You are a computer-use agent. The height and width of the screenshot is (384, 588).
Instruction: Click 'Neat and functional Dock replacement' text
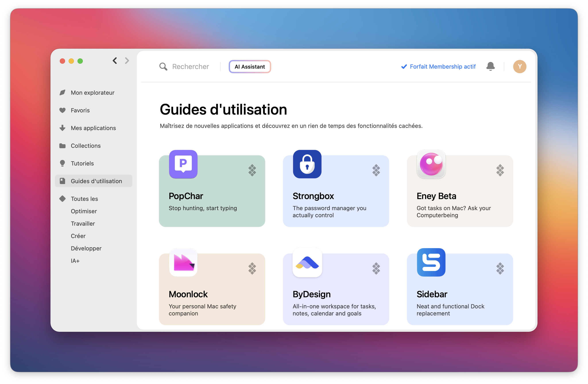pos(450,310)
